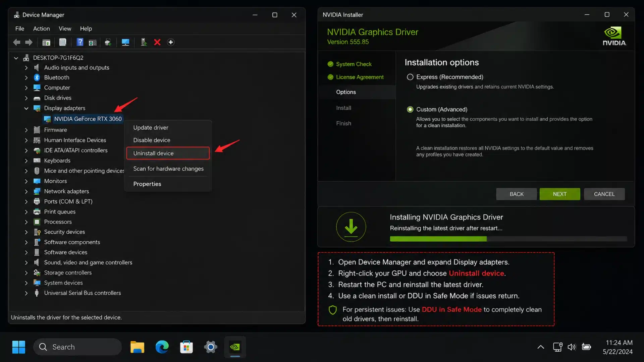This screenshot has width=644, height=362.
Task: Click the NVIDIA app icon on the taskbar
Action: [235, 347]
